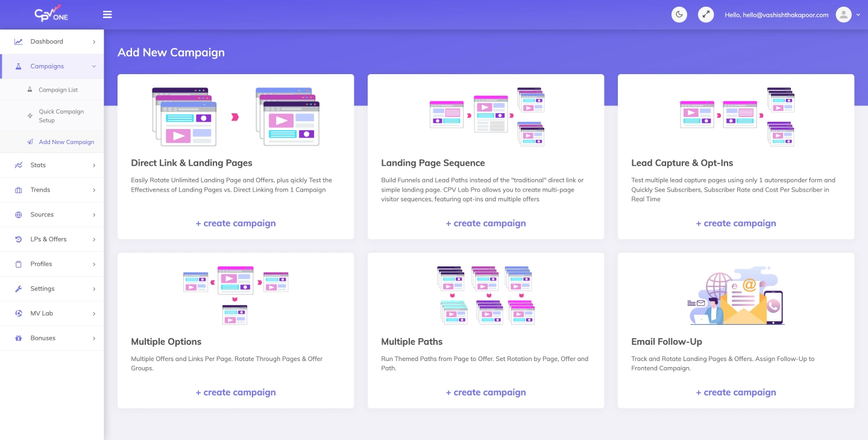
Task: Click the fullscreen expand icon
Action: tap(706, 14)
